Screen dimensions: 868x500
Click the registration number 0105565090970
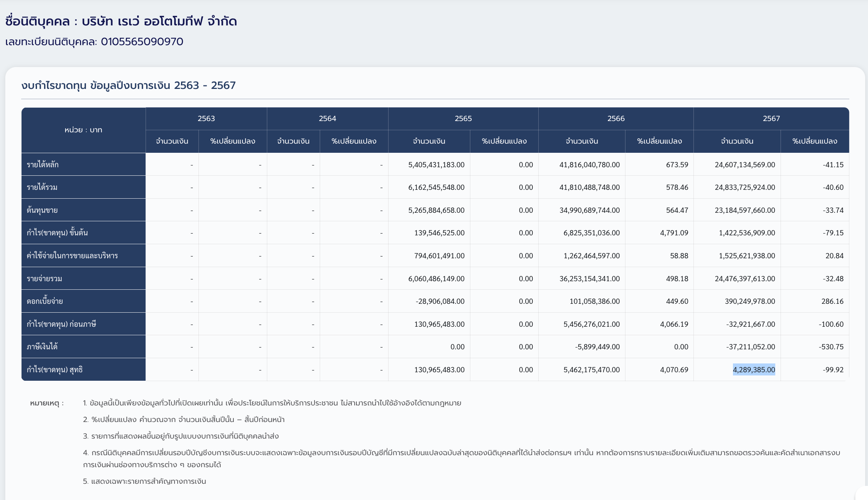tap(142, 42)
